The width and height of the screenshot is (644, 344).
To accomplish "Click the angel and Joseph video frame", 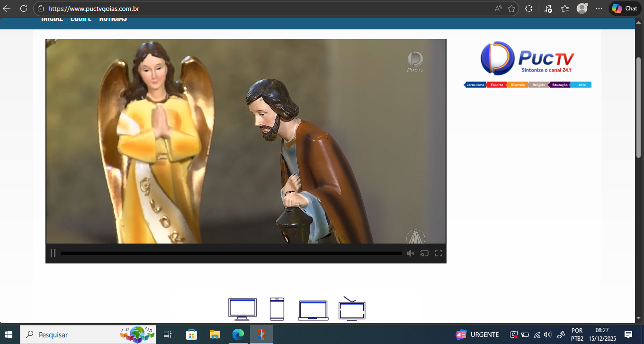I will tap(246, 141).
